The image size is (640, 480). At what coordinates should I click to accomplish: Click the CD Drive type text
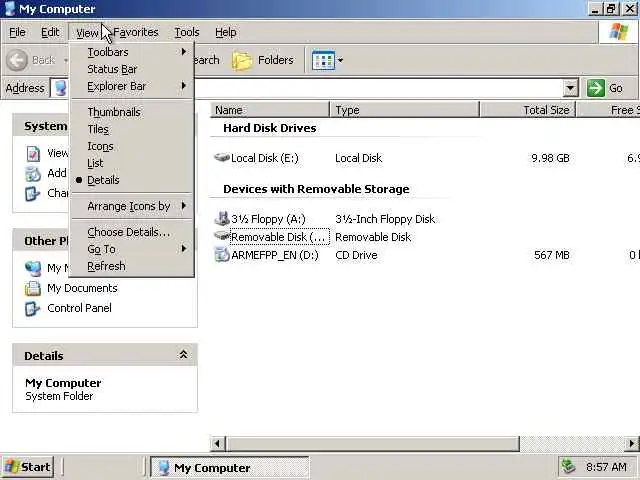pyautogui.click(x=356, y=255)
